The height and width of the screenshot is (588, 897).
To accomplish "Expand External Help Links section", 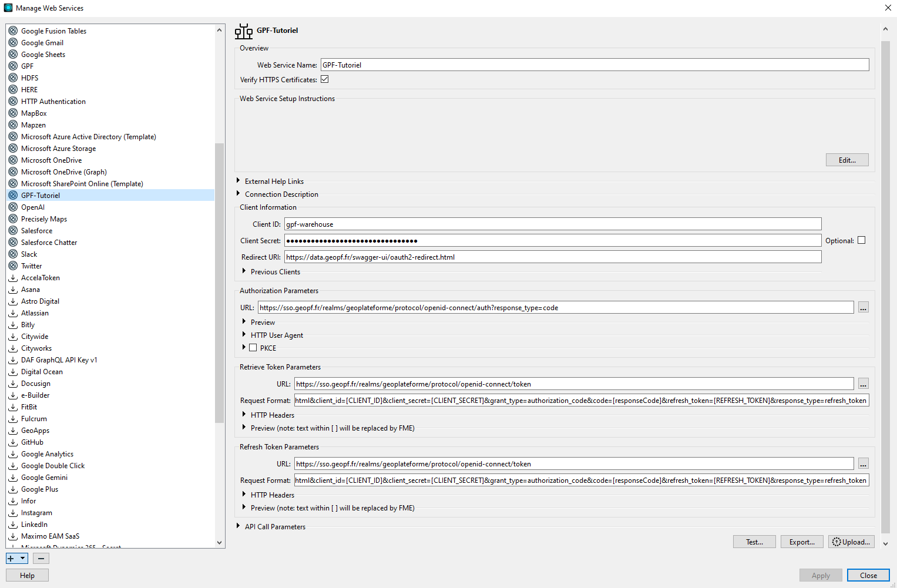I will pos(238,181).
